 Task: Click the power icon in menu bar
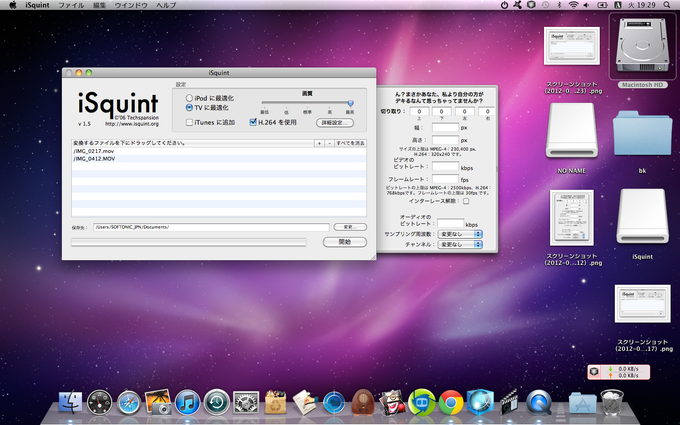click(504, 5)
